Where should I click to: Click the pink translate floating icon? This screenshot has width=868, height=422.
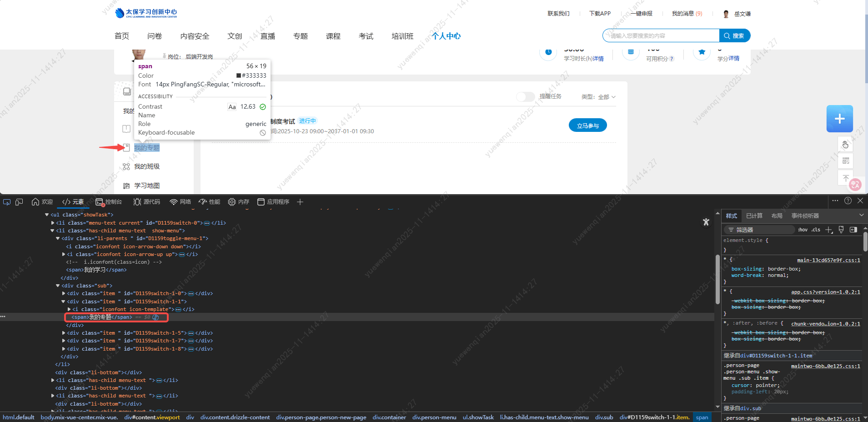(x=854, y=185)
